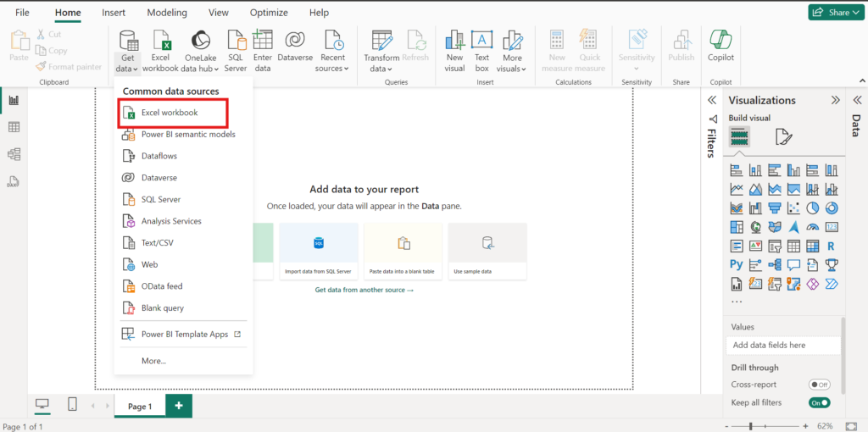Select the Donut chart visual
The image size is (868, 432).
click(832, 208)
